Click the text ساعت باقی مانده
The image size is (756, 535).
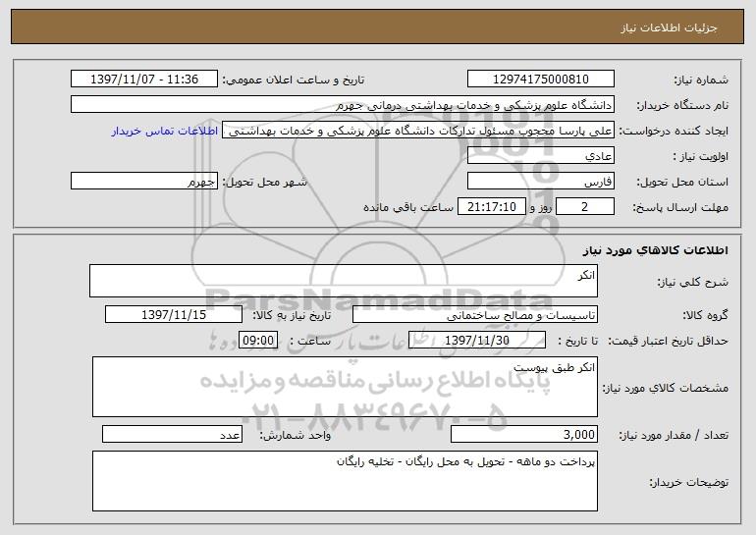click(407, 207)
